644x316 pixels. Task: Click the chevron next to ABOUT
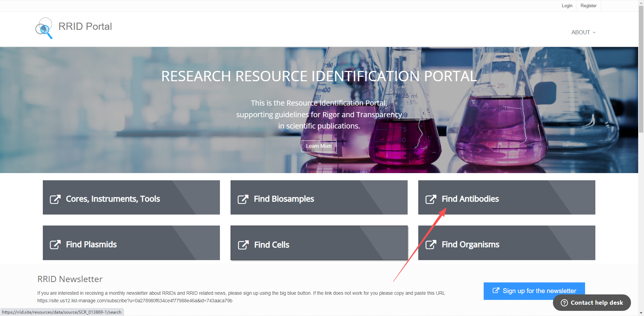point(594,33)
